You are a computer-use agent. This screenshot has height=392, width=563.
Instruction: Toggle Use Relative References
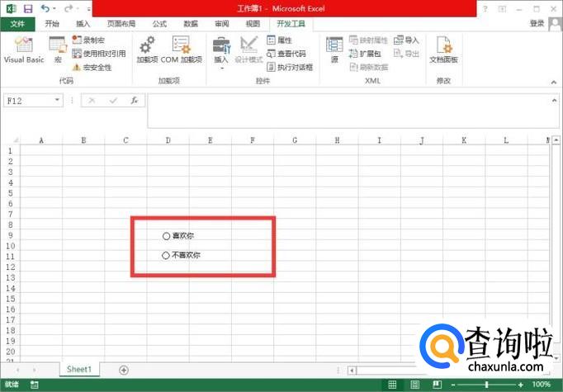(99, 54)
